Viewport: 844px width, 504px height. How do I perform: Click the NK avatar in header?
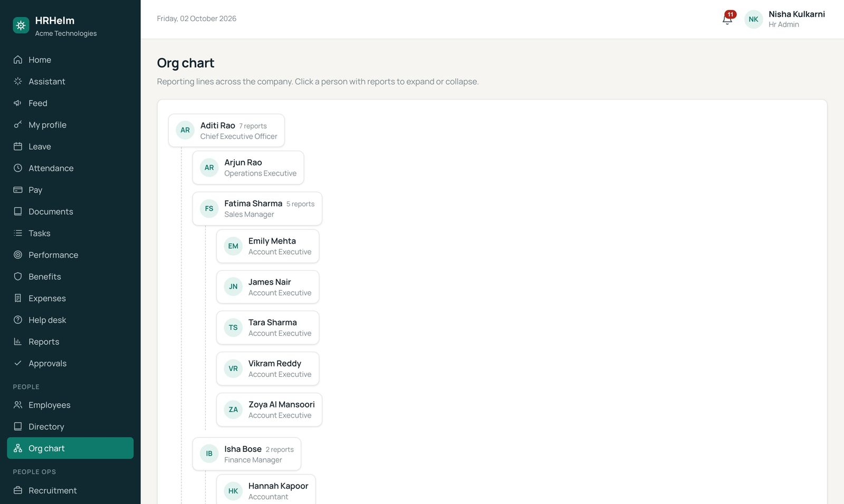click(753, 19)
